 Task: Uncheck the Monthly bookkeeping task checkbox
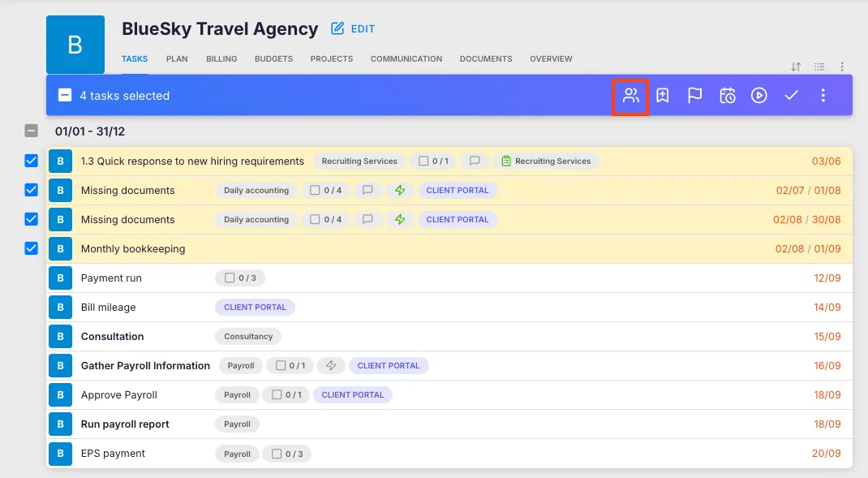31,248
